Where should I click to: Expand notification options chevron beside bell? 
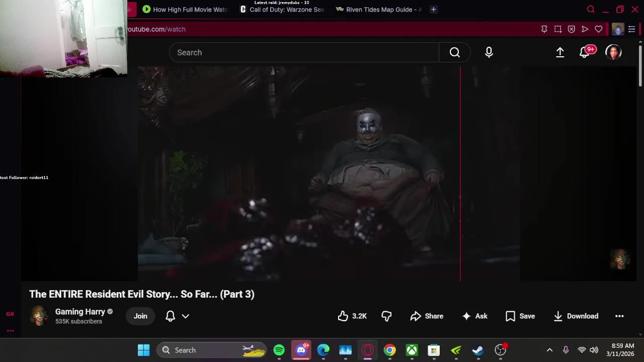pyautogui.click(x=185, y=316)
